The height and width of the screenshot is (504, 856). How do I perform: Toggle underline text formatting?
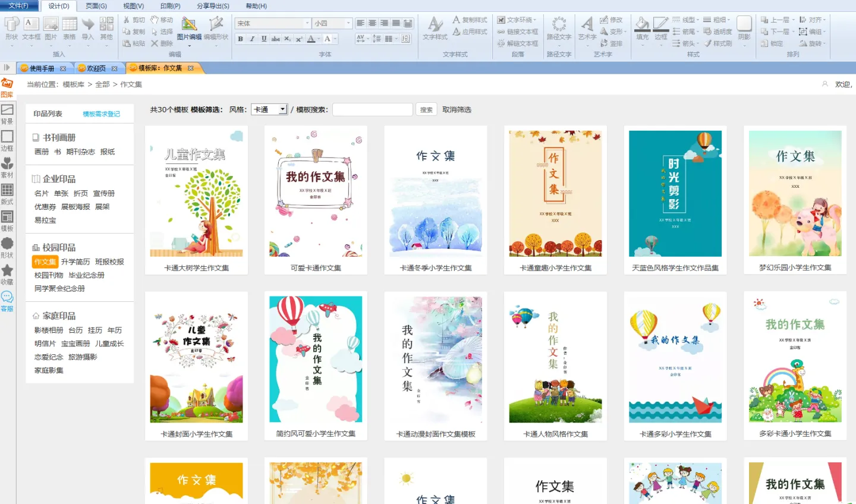click(264, 39)
